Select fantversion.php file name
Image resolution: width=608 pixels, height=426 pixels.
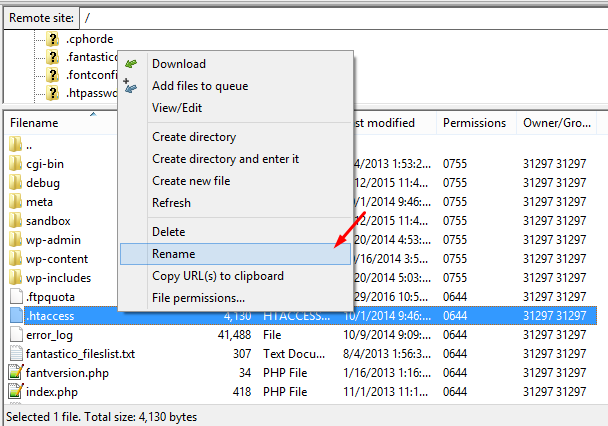click(67, 373)
